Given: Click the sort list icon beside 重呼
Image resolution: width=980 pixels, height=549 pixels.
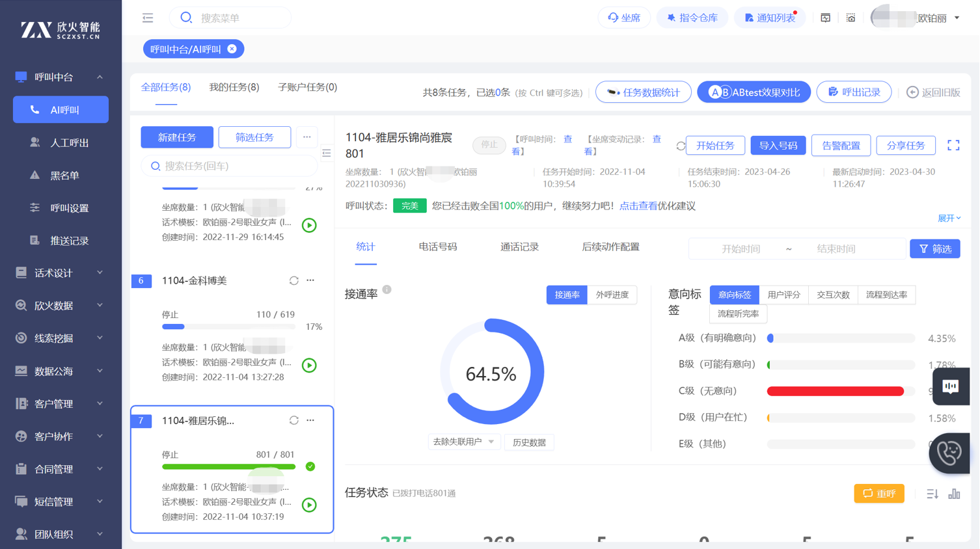Looking at the screenshot, I should click(x=932, y=494).
